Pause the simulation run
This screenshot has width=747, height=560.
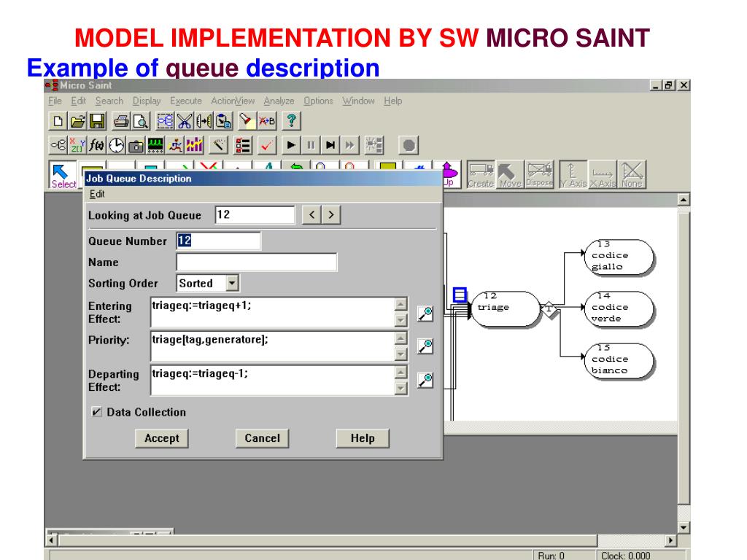(x=311, y=145)
